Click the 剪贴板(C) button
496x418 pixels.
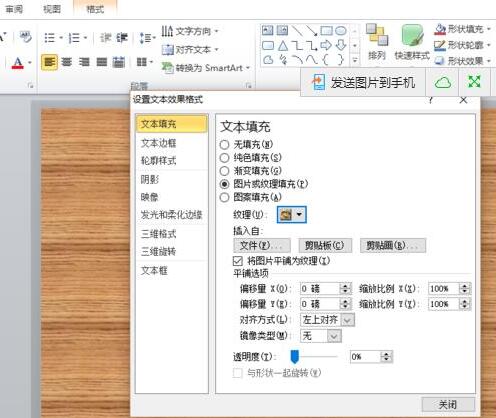tap(325, 246)
